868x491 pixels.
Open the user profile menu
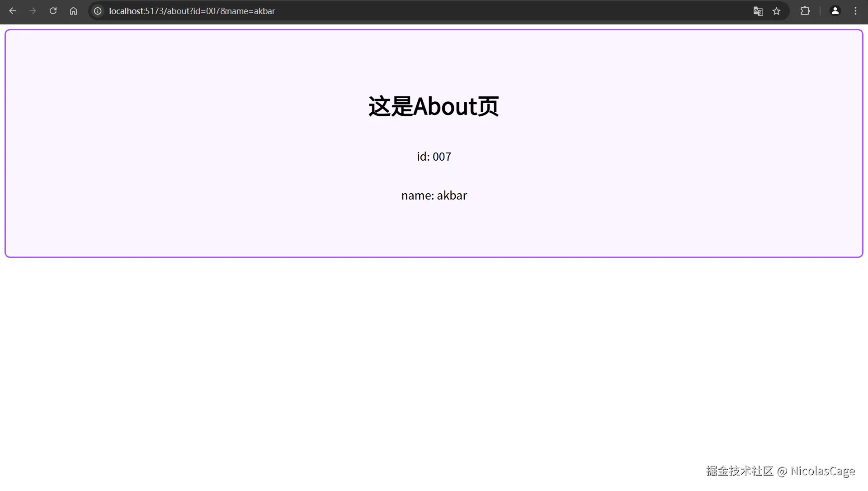835,11
